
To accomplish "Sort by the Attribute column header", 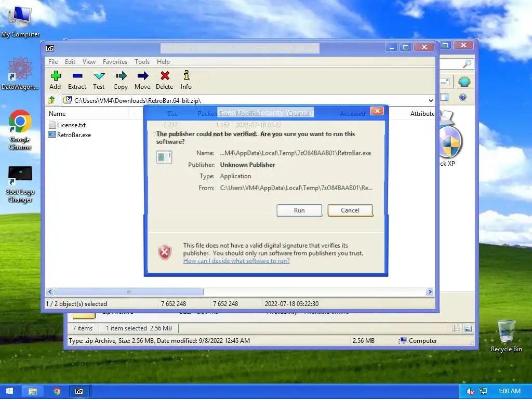I will tap(422, 114).
